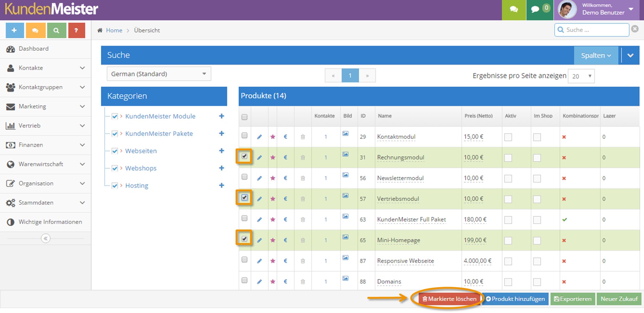The width and height of the screenshot is (644, 313).
Task: Select page 1 in the pagination
Action: [x=350, y=75]
